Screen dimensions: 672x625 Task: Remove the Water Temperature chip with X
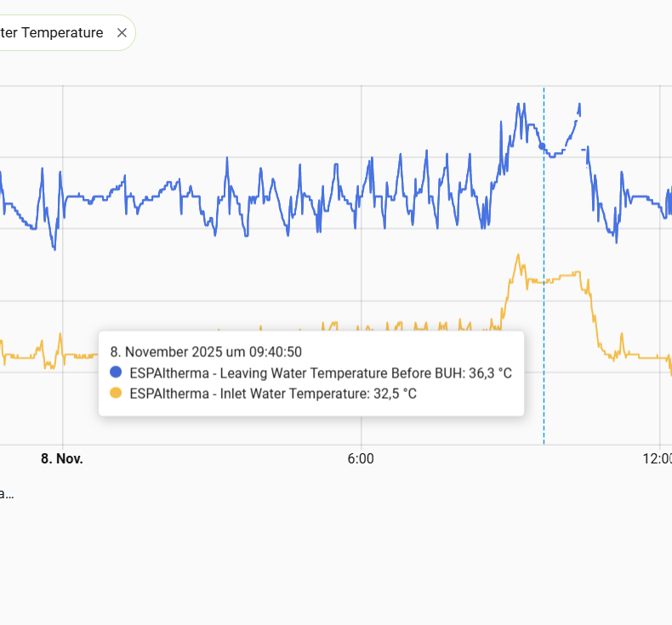tap(122, 33)
